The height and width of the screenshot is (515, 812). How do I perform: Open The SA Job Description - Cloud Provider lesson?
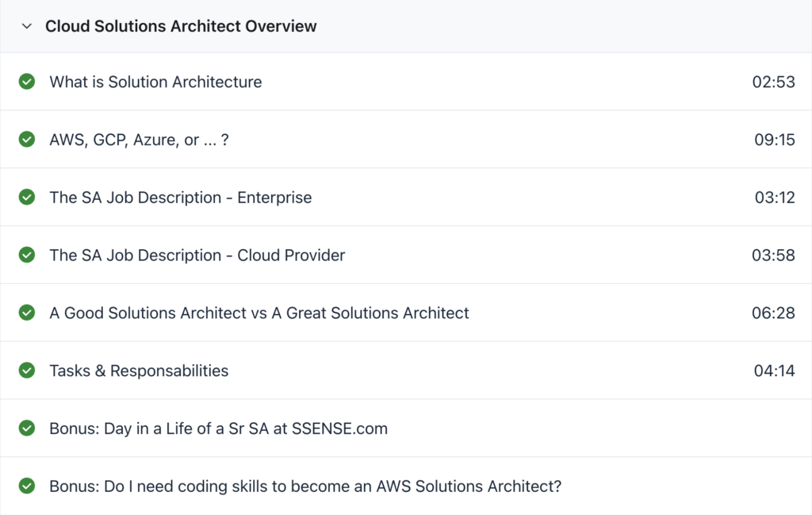click(x=197, y=256)
